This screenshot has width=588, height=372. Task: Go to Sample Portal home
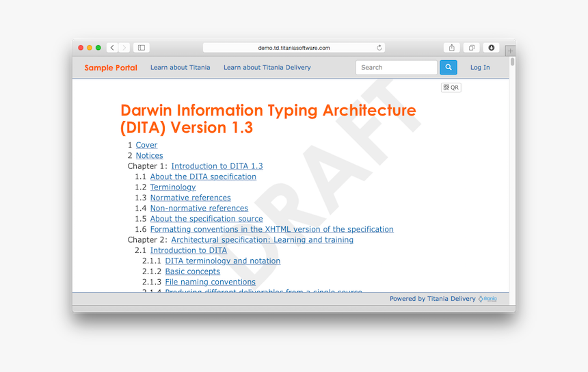(111, 68)
